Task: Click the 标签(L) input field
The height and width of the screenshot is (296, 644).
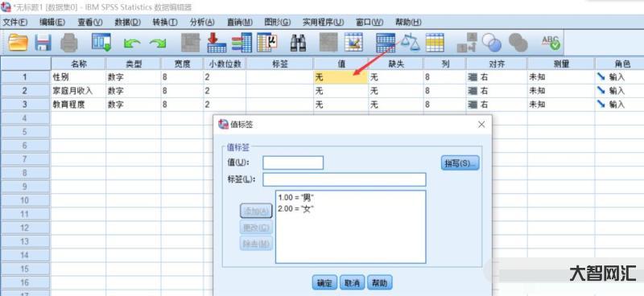Action: (x=345, y=179)
